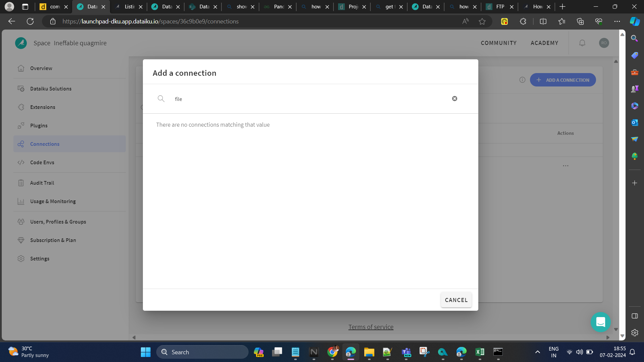Screen dimensions: 644x362
Task: Go back with the browser back arrow
Action: pyautogui.click(x=12, y=21)
